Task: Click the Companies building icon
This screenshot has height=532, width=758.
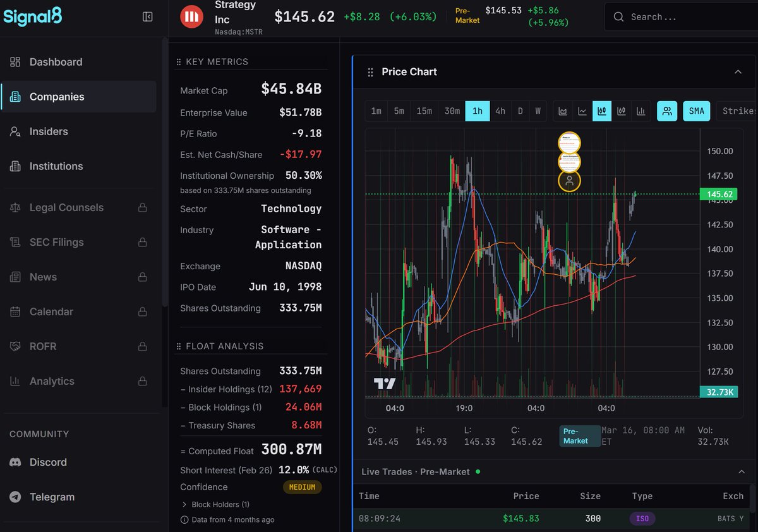Action: pos(15,97)
